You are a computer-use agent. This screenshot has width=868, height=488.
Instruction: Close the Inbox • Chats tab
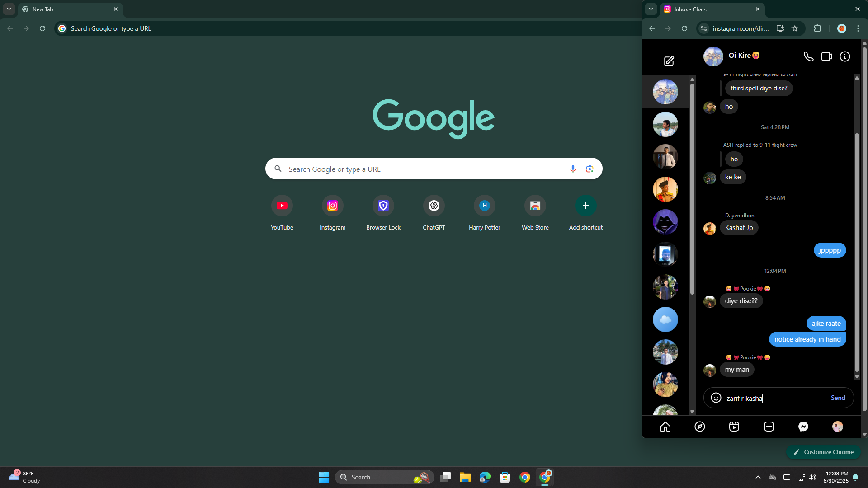click(x=758, y=9)
